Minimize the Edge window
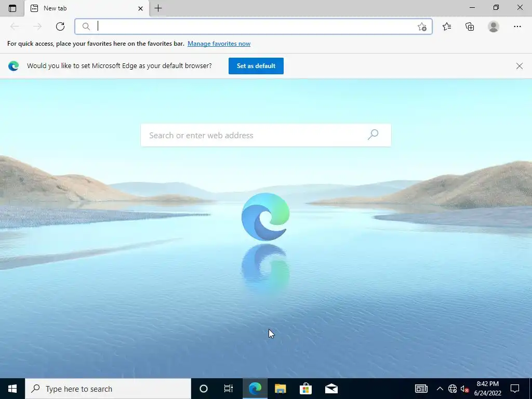Viewport: 532px width, 399px height. tap(472, 7)
